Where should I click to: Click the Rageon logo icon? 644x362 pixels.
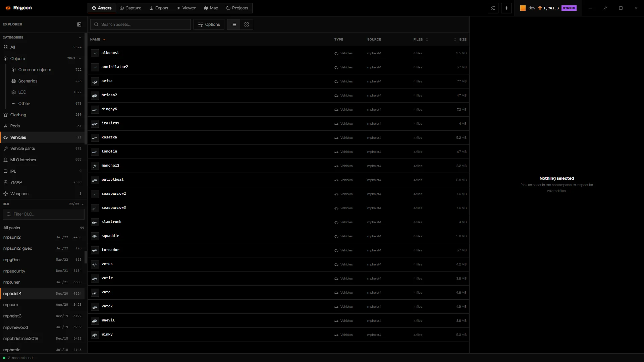pyautogui.click(x=8, y=8)
